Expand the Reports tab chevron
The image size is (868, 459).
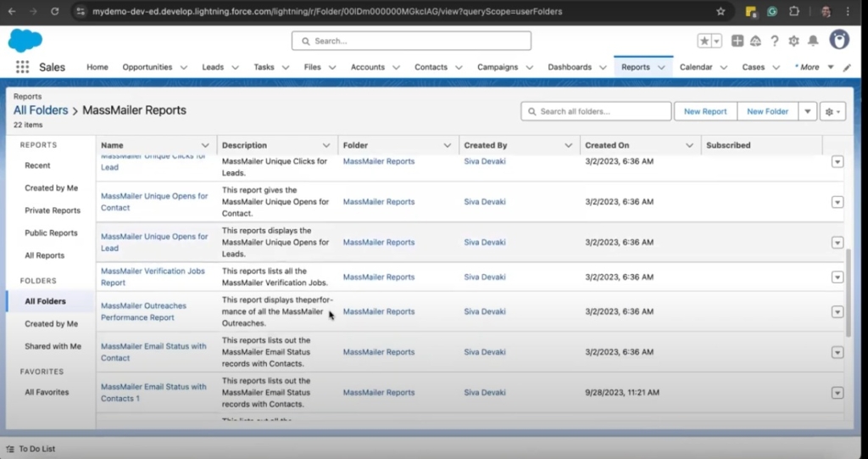click(x=661, y=68)
